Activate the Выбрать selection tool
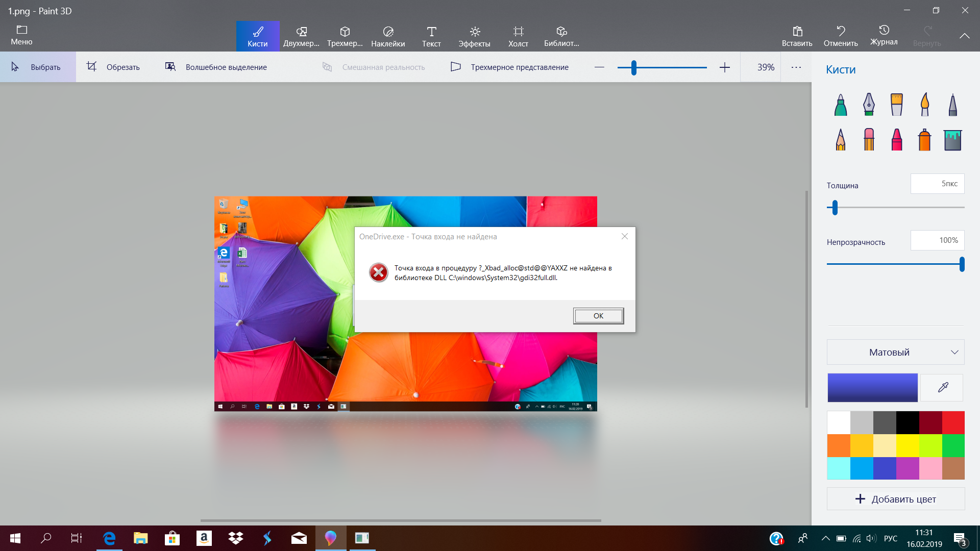Viewport: 980px width, 551px height. (x=38, y=67)
